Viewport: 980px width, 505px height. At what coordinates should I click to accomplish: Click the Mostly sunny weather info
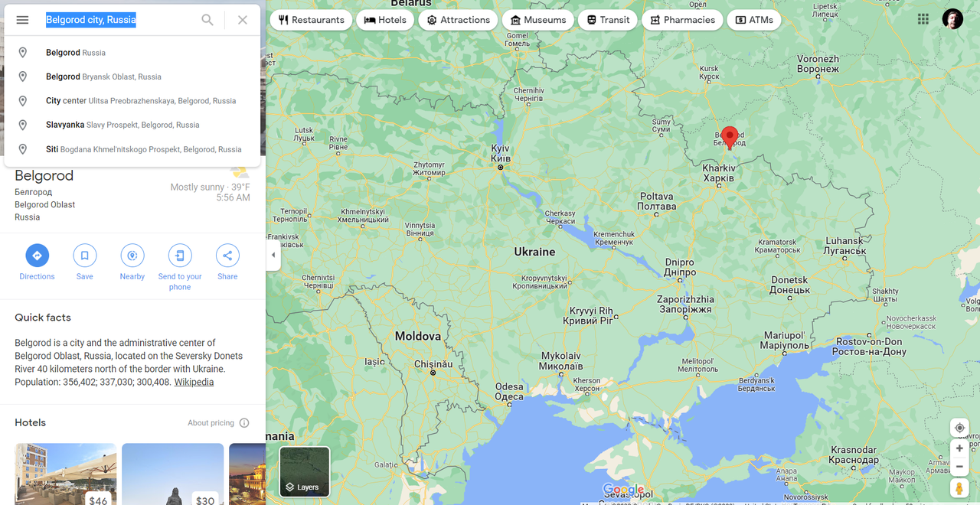click(x=210, y=187)
